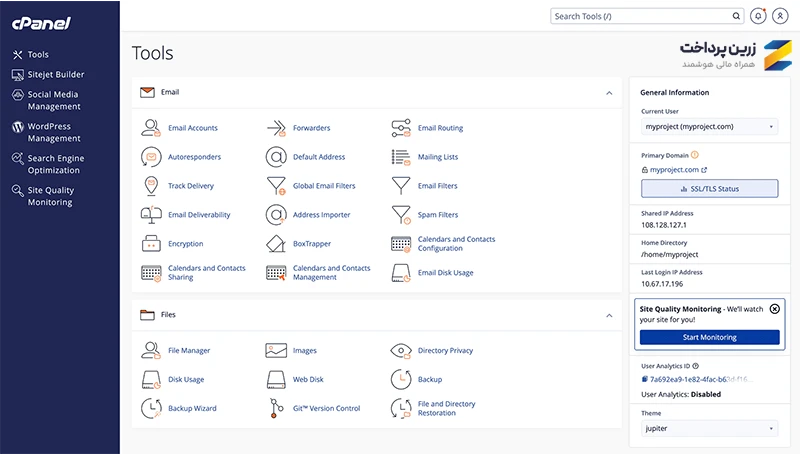
Task: Click the Forwarders link text
Action: click(x=311, y=128)
